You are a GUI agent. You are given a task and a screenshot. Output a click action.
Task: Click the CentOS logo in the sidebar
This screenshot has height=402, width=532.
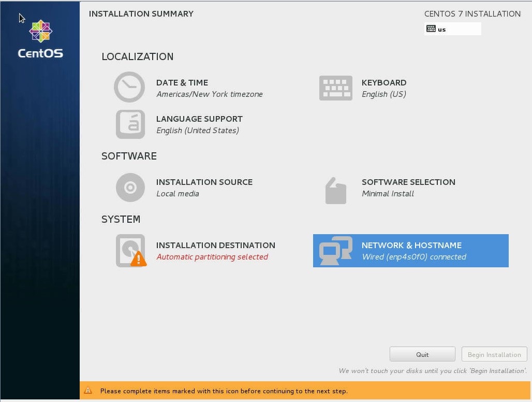[40, 39]
